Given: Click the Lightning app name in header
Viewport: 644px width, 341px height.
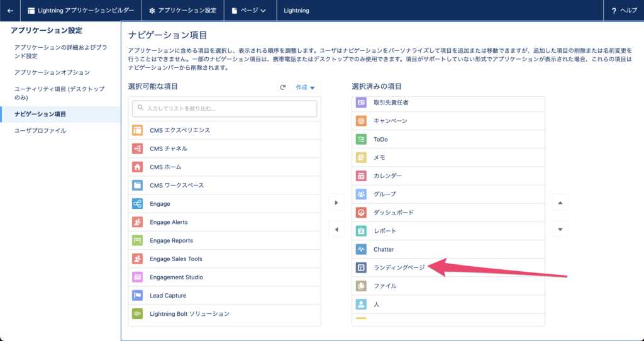Looking at the screenshot, I should pyautogui.click(x=297, y=11).
